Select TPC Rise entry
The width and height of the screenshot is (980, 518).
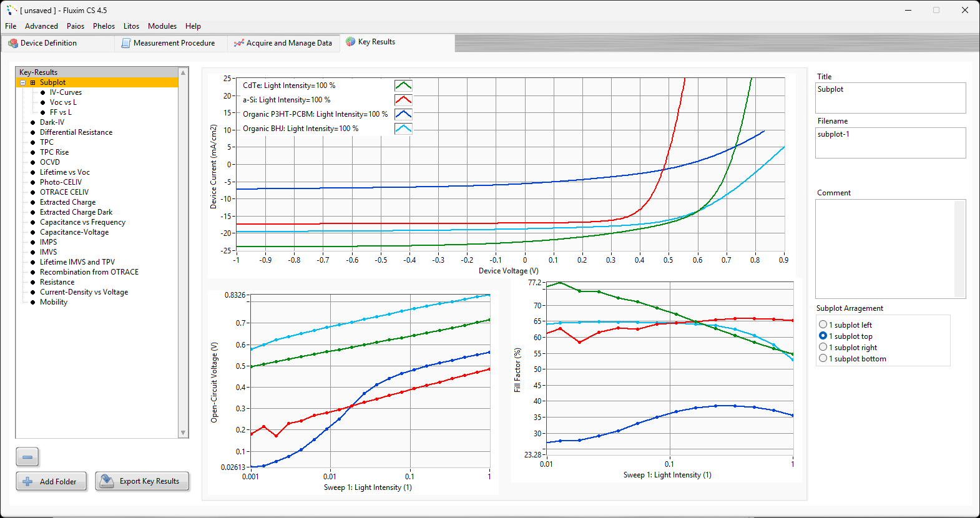[54, 152]
